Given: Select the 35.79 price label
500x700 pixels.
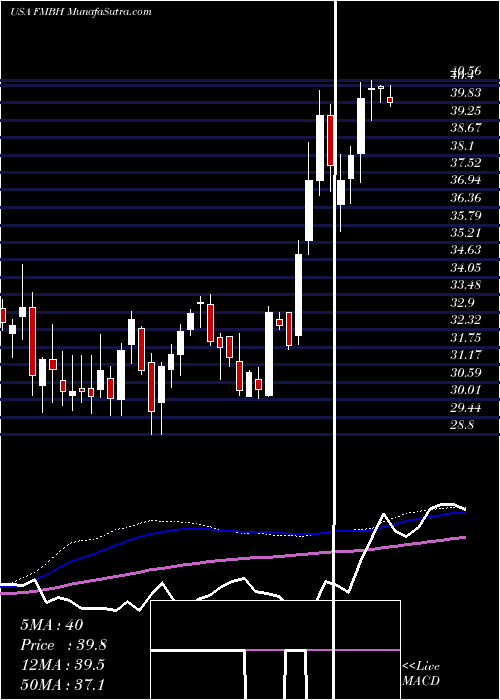Looking at the screenshot, I should click(x=466, y=215).
